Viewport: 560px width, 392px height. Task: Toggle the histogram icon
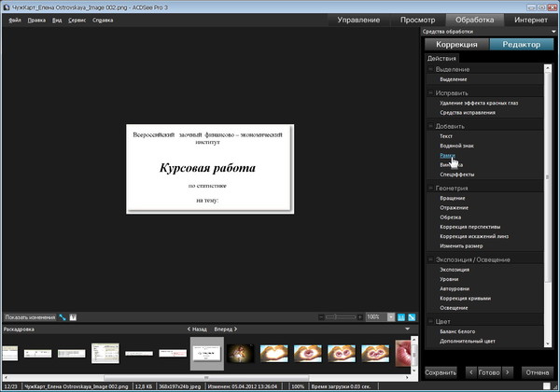tap(73, 317)
